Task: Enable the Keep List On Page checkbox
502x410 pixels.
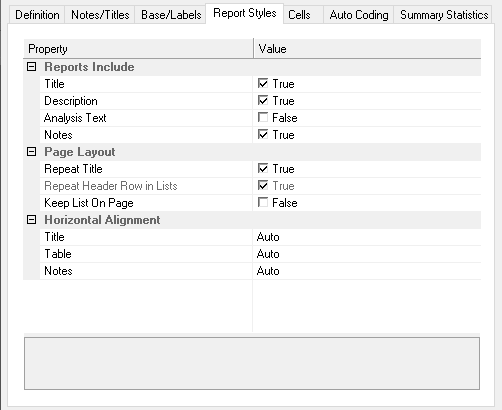Action: coord(263,202)
